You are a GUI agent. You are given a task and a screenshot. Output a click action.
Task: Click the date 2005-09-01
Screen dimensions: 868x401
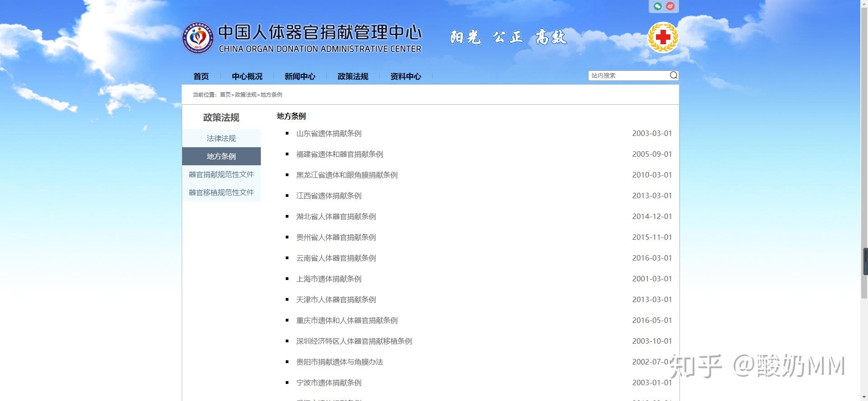click(x=652, y=154)
